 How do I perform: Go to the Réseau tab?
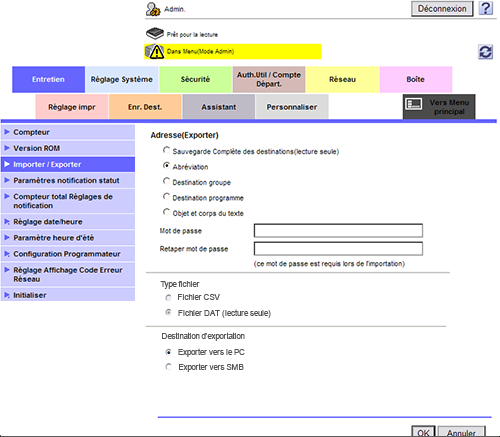pyautogui.click(x=342, y=79)
